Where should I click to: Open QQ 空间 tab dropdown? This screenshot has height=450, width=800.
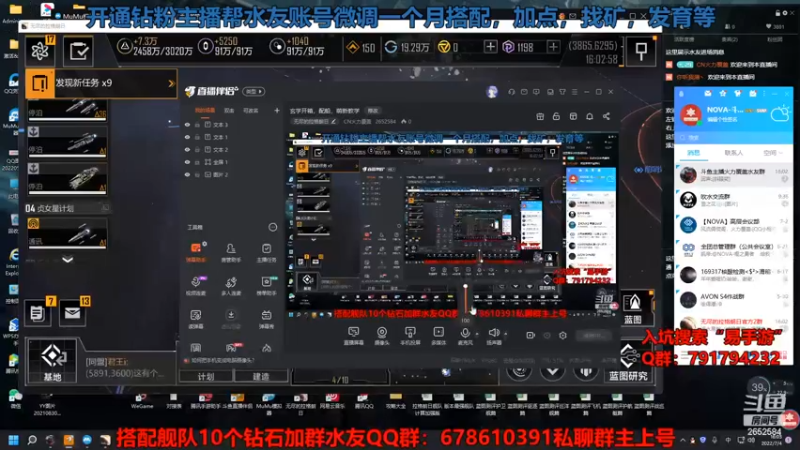(780, 153)
